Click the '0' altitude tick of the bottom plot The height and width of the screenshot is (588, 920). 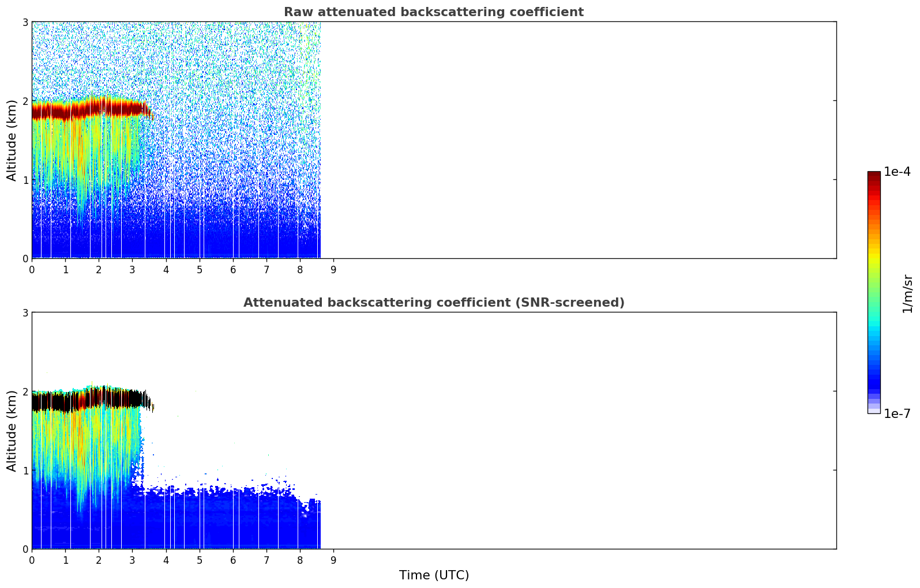25,549
